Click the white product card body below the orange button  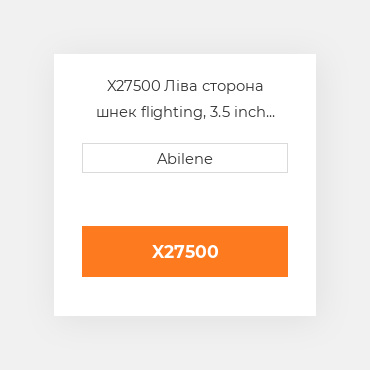(x=185, y=296)
